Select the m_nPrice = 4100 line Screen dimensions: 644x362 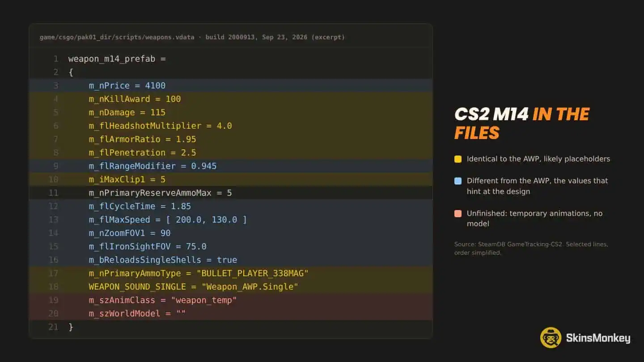tap(231, 86)
